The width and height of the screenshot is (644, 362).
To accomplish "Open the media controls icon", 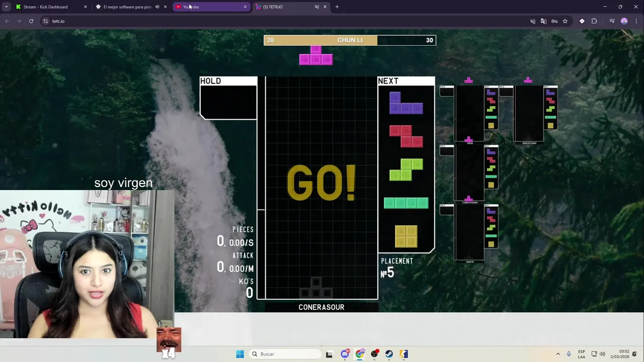I will [x=612, y=21].
